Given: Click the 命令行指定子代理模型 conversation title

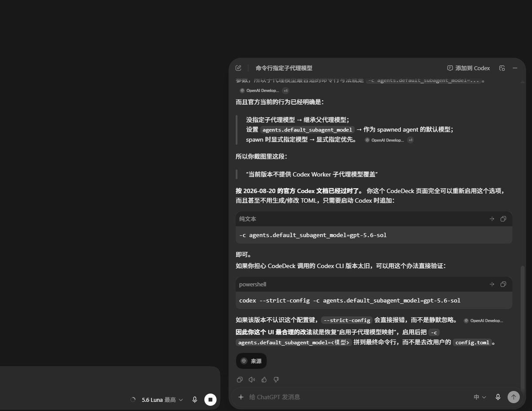Looking at the screenshot, I should [284, 68].
